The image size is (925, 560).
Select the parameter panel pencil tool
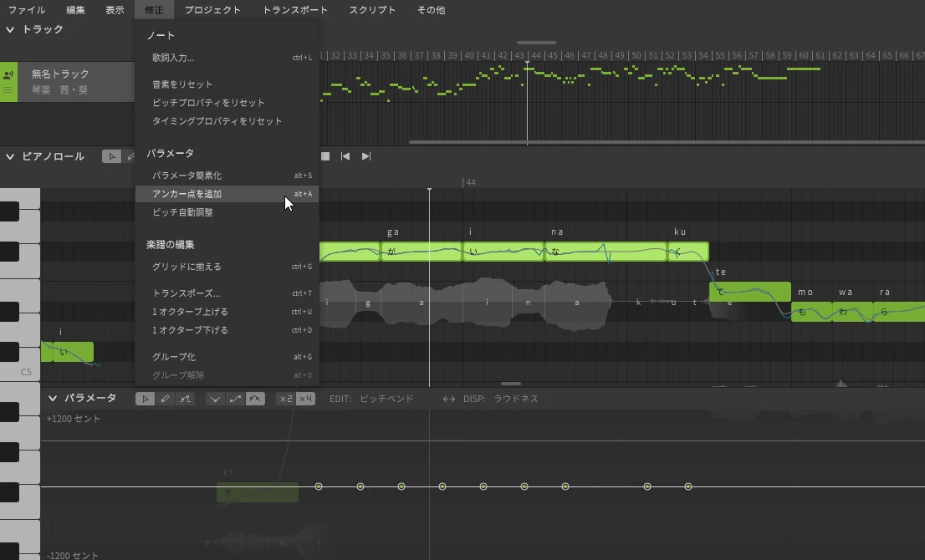coord(166,399)
